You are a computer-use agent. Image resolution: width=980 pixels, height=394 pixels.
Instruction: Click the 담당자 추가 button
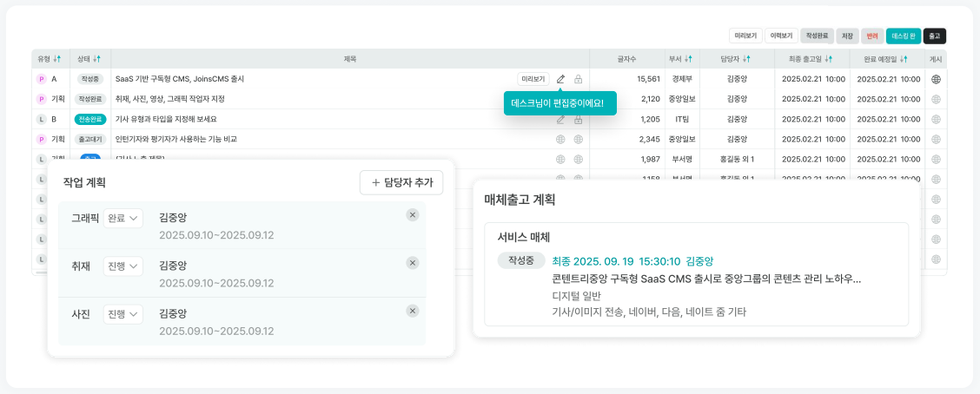[x=401, y=182]
